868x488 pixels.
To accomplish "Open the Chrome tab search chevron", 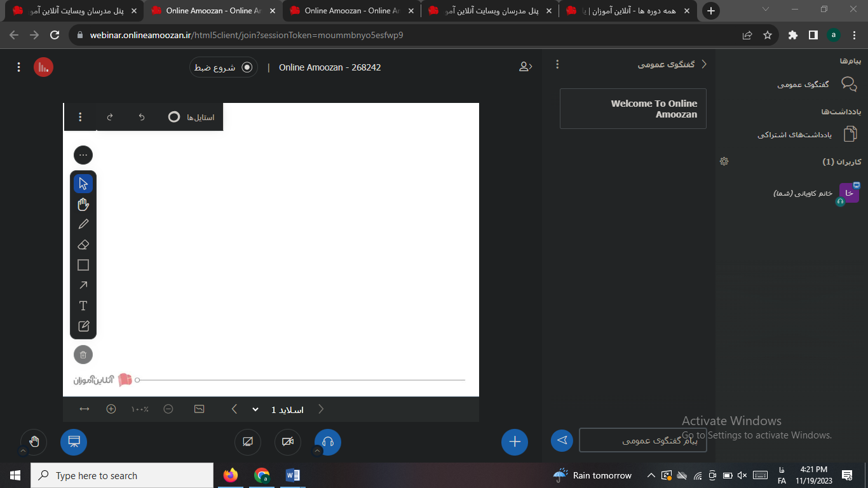I will coord(765,10).
